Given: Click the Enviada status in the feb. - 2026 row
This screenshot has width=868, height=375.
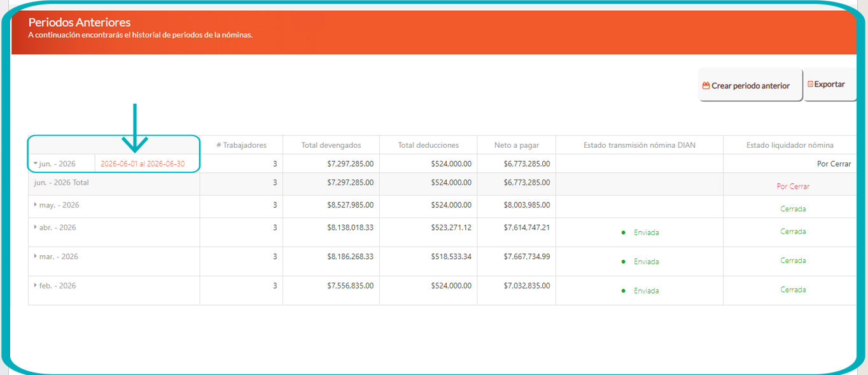Looking at the screenshot, I should pos(646,290).
